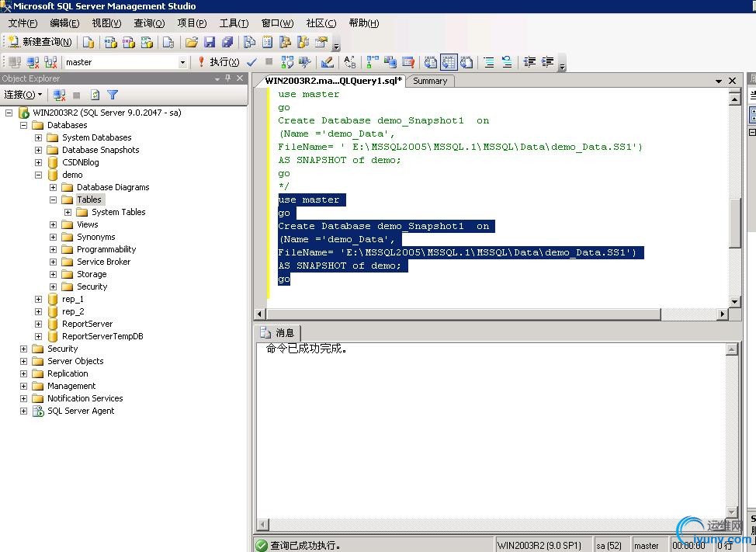Open the 文件(F) menu
The height and width of the screenshot is (552, 756).
(x=23, y=23)
